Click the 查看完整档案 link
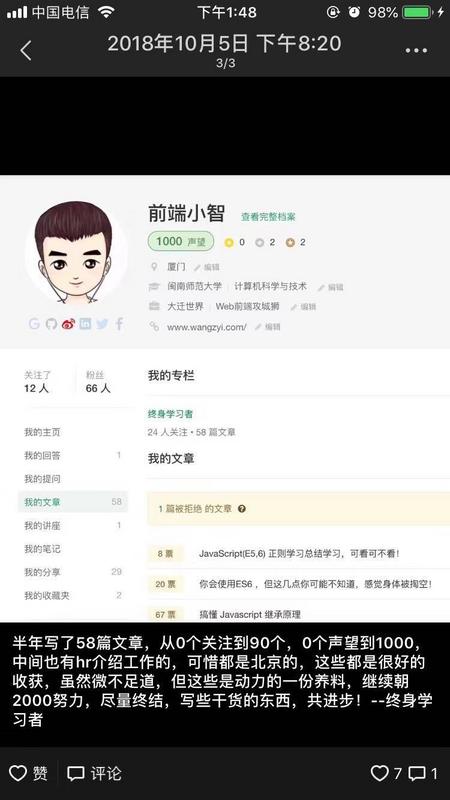 click(268, 217)
